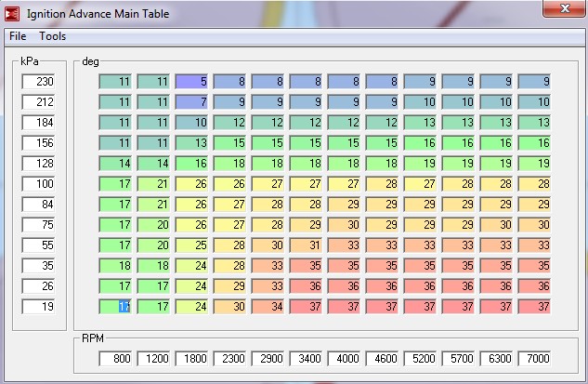Select the 1800 RPM axis field

191,359
